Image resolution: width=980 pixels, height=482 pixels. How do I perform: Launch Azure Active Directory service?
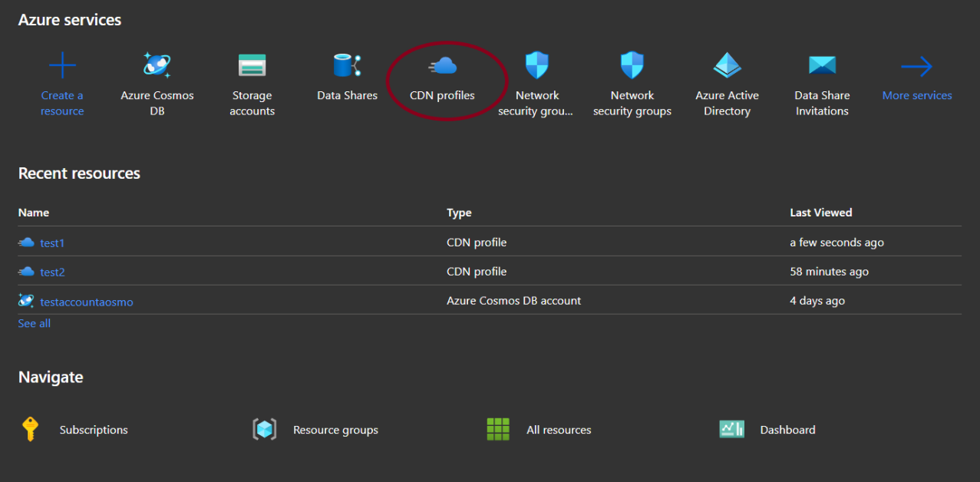(727, 66)
